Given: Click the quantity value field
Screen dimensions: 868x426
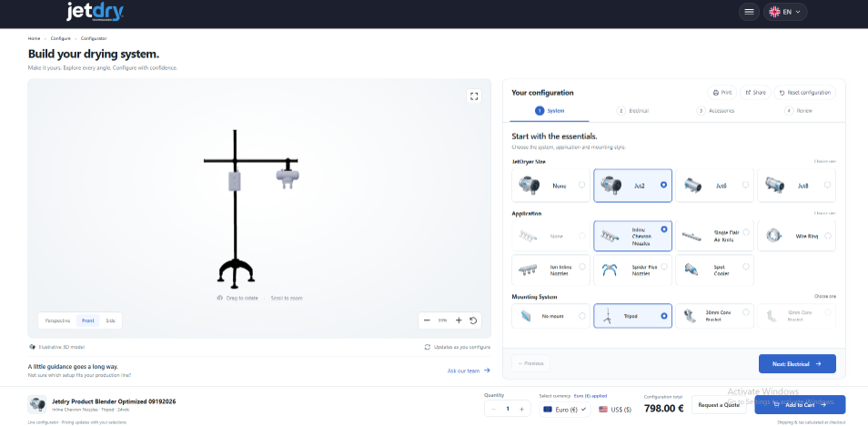Looking at the screenshot, I should pyautogui.click(x=507, y=410).
